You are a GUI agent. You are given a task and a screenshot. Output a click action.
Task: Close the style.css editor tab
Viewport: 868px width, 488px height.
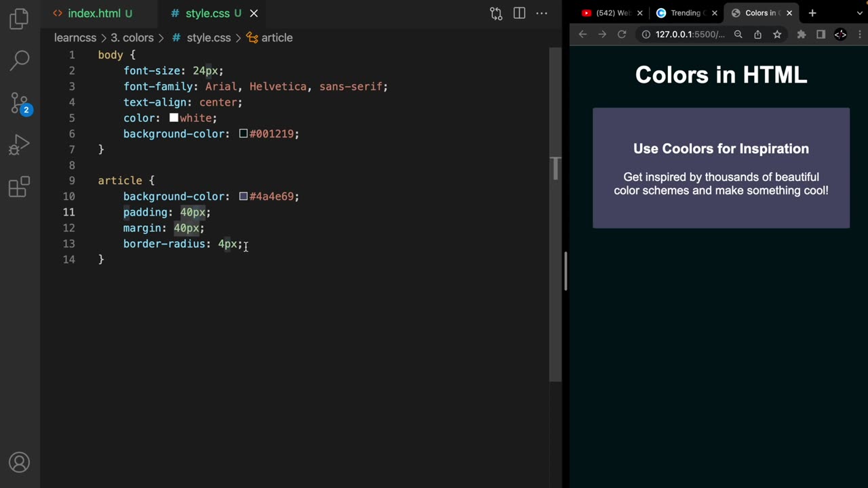pos(254,14)
